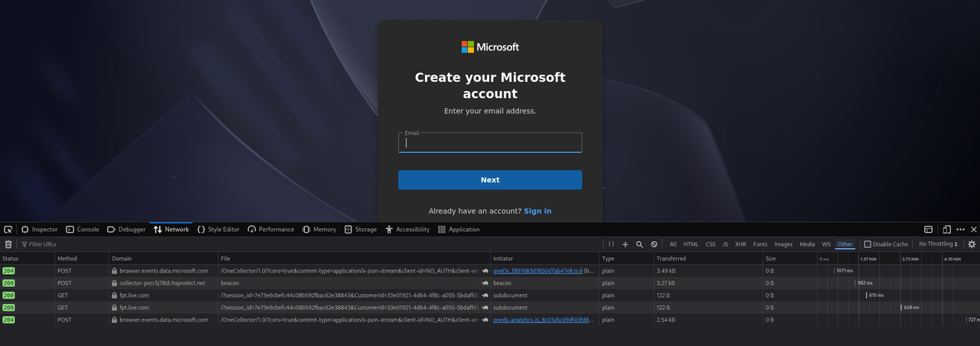
Task: Search network requests with the magnifier icon
Action: point(639,244)
